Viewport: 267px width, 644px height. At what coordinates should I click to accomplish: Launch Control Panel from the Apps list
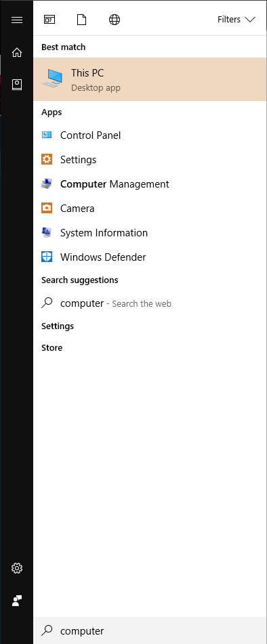(150, 135)
